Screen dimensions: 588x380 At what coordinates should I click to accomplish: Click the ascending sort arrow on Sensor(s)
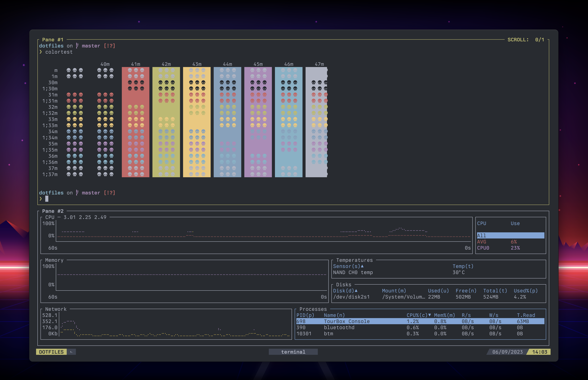362,266
